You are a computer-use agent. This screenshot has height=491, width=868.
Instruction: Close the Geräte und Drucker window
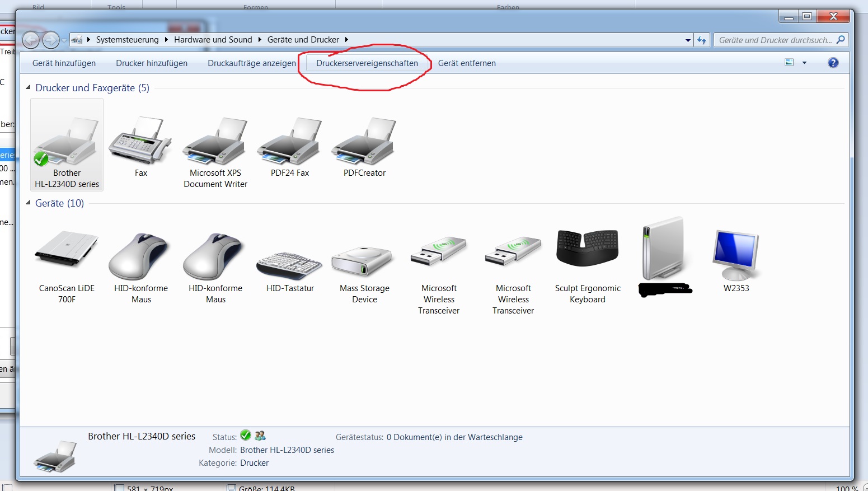[x=833, y=17]
